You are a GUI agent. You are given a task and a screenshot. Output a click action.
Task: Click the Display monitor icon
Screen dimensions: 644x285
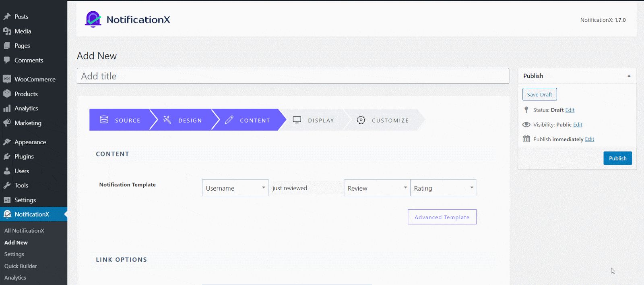click(x=297, y=120)
